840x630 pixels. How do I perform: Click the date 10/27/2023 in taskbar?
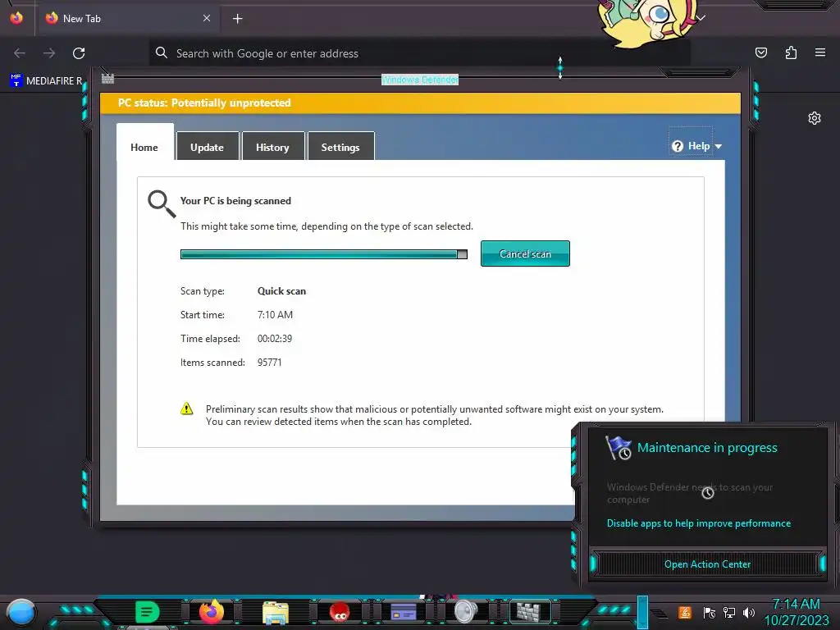click(796, 620)
